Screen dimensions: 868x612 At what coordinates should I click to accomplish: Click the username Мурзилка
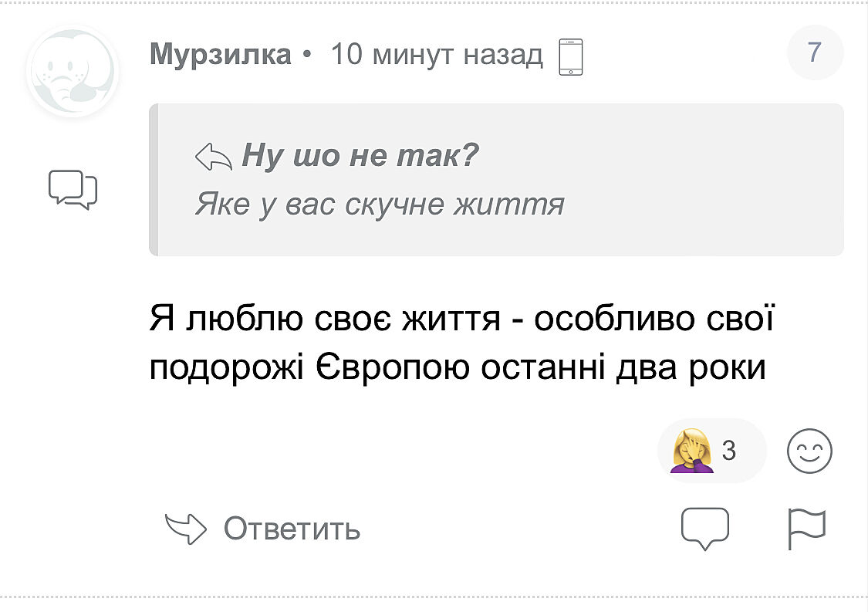coord(221,55)
